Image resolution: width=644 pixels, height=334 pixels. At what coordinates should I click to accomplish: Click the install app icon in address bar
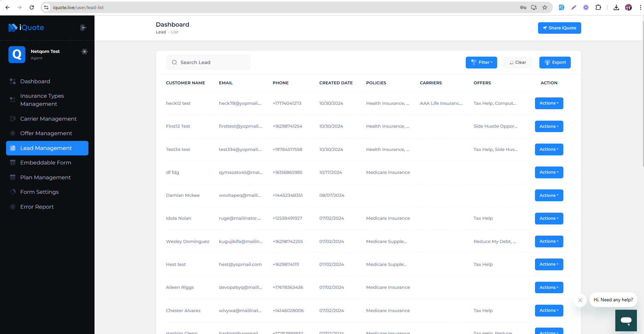(x=534, y=7)
